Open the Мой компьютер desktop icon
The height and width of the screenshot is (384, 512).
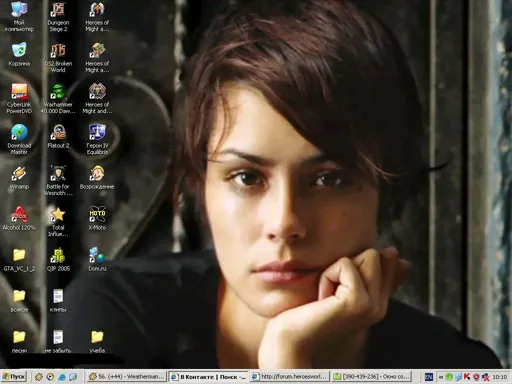(19, 17)
